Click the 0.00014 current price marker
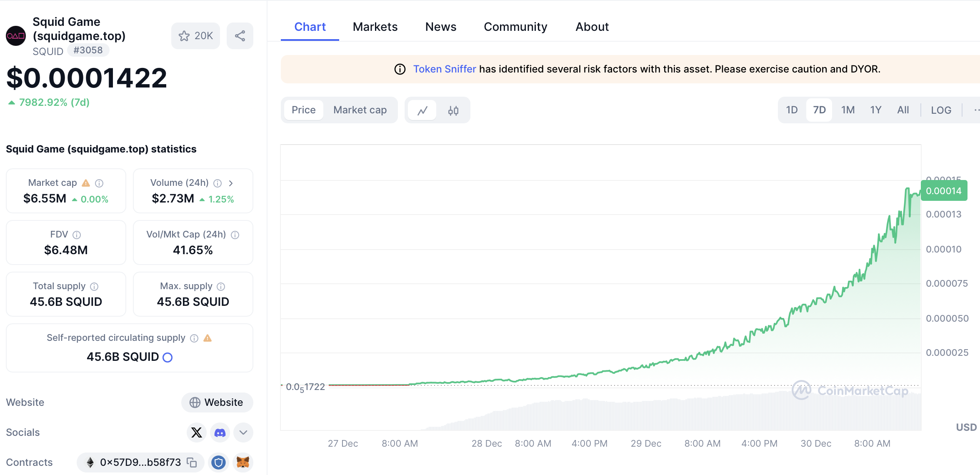The image size is (980, 475). (943, 191)
